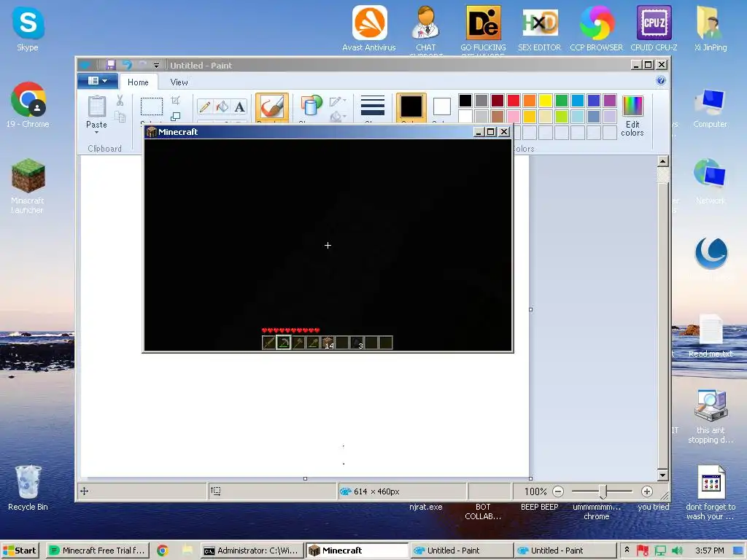Click the Minecraft taskbar button
This screenshot has height=560, width=747.
pos(357,551)
